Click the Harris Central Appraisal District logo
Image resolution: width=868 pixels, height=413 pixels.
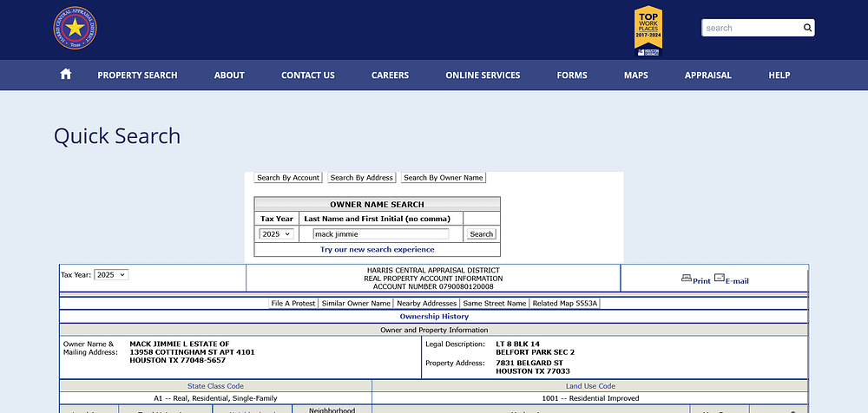tap(75, 28)
